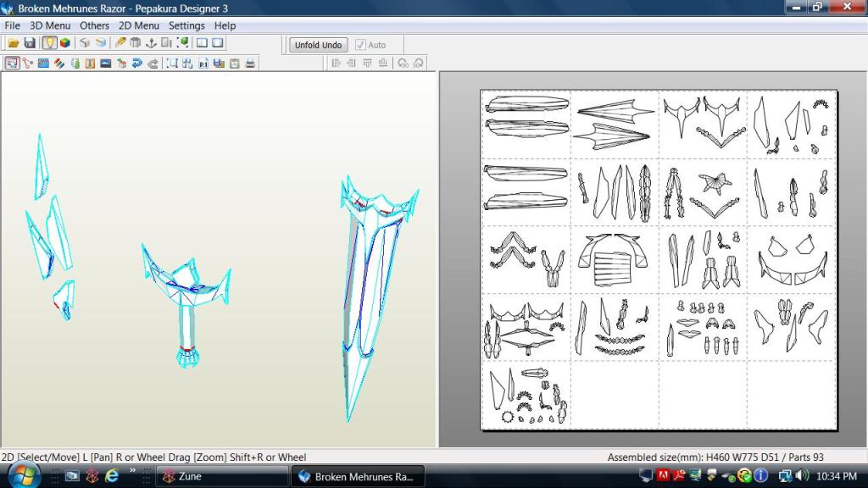Click the page with face-like eye pieces

point(792,259)
